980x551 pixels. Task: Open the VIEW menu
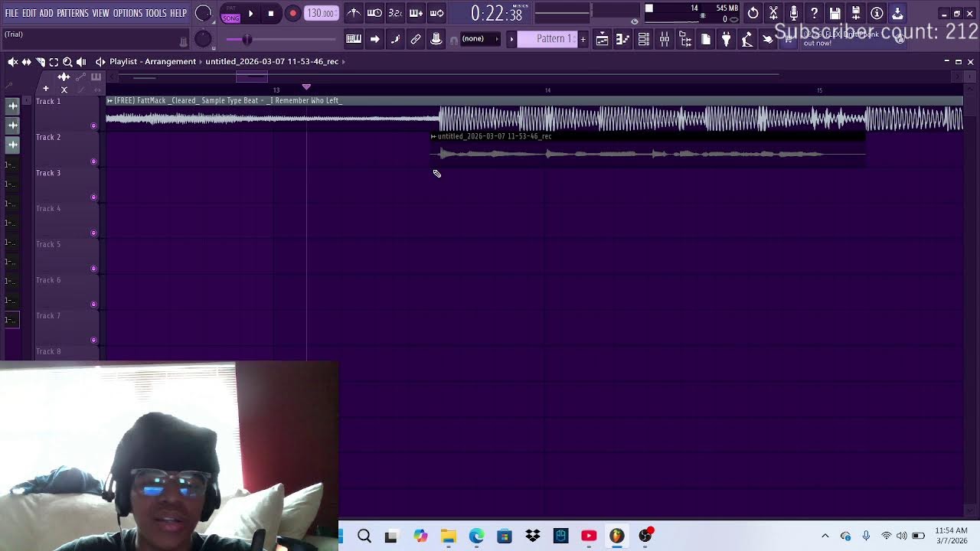point(101,13)
